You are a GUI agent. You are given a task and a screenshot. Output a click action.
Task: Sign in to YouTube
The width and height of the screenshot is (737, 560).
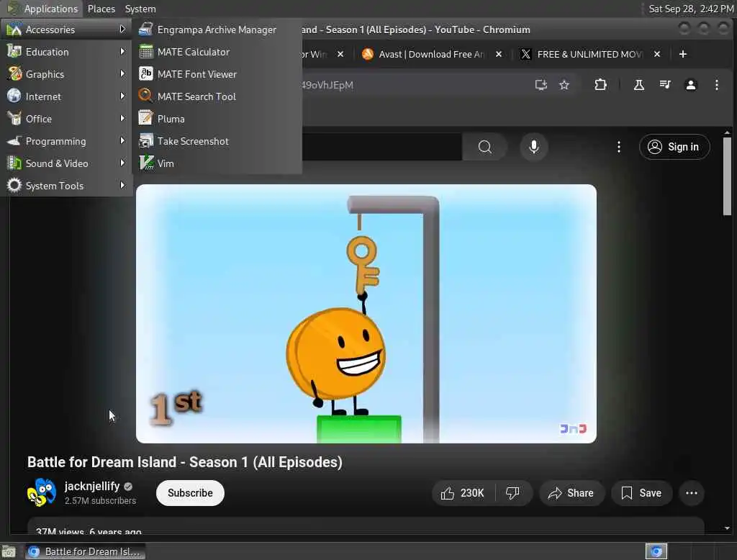674,147
